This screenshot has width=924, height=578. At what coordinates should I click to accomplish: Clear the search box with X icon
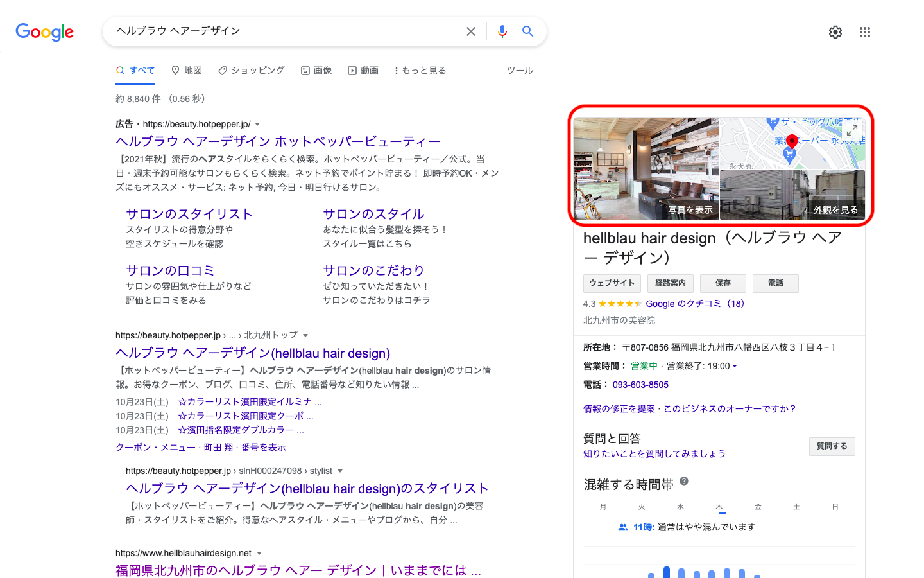[471, 31]
